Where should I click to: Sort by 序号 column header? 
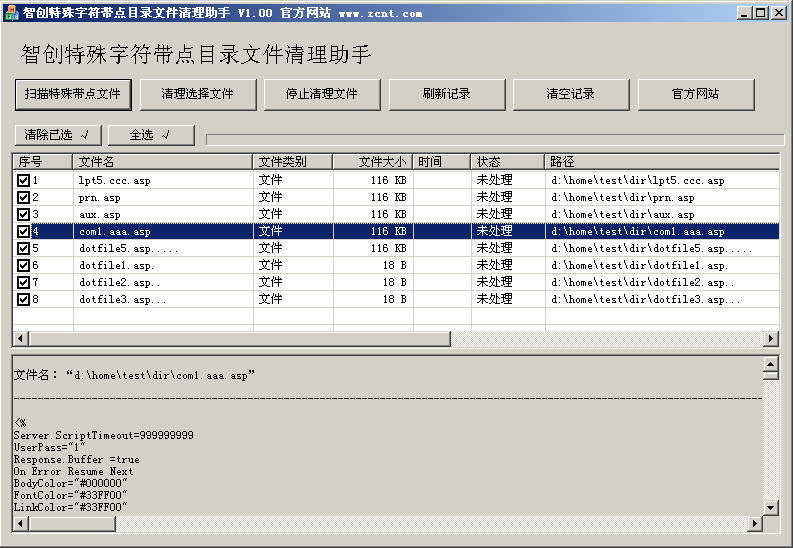[x=43, y=162]
